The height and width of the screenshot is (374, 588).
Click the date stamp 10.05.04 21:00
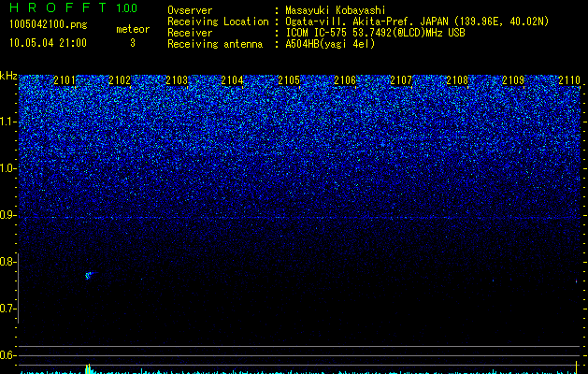click(x=48, y=43)
